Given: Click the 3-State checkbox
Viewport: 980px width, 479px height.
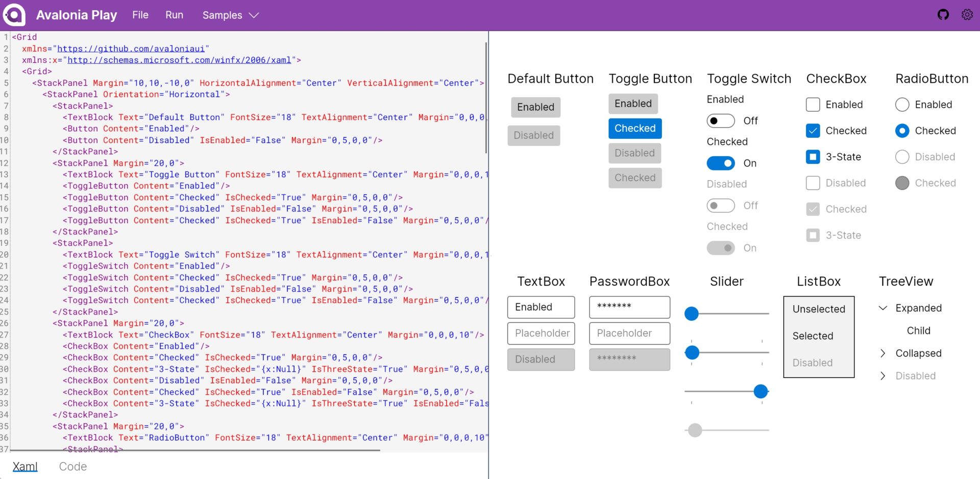Looking at the screenshot, I should click(x=813, y=157).
